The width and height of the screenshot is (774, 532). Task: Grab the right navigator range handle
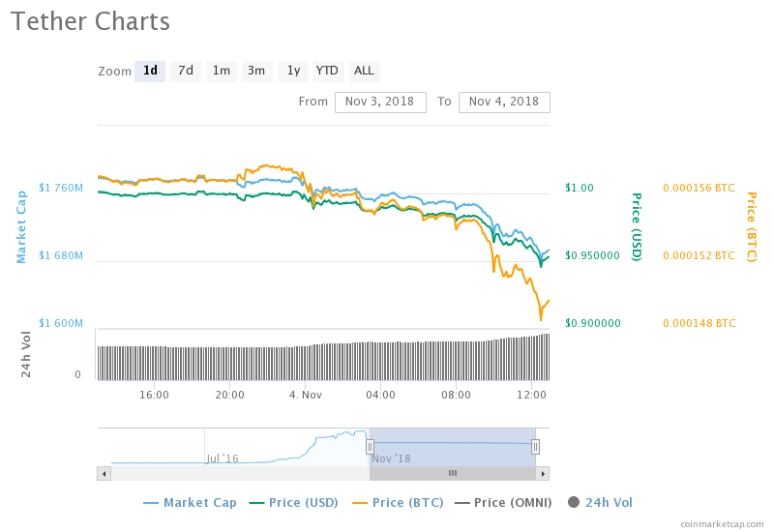535,446
